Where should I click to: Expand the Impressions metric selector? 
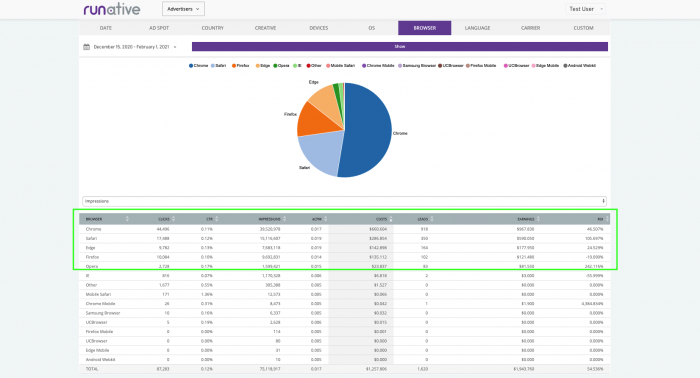pyautogui.click(x=344, y=201)
